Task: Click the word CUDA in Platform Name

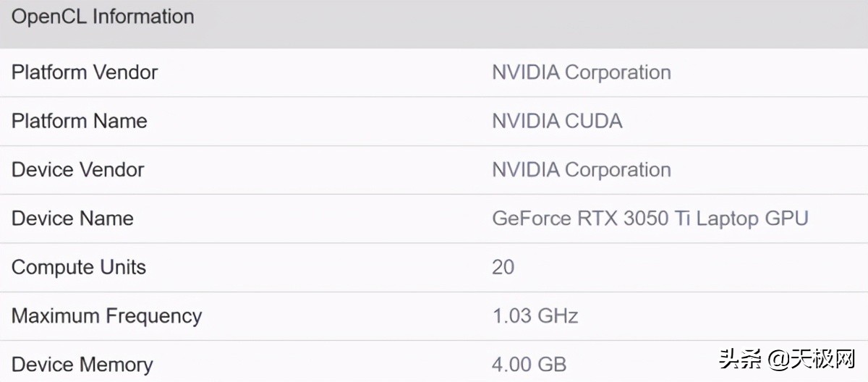Action: coord(593,121)
